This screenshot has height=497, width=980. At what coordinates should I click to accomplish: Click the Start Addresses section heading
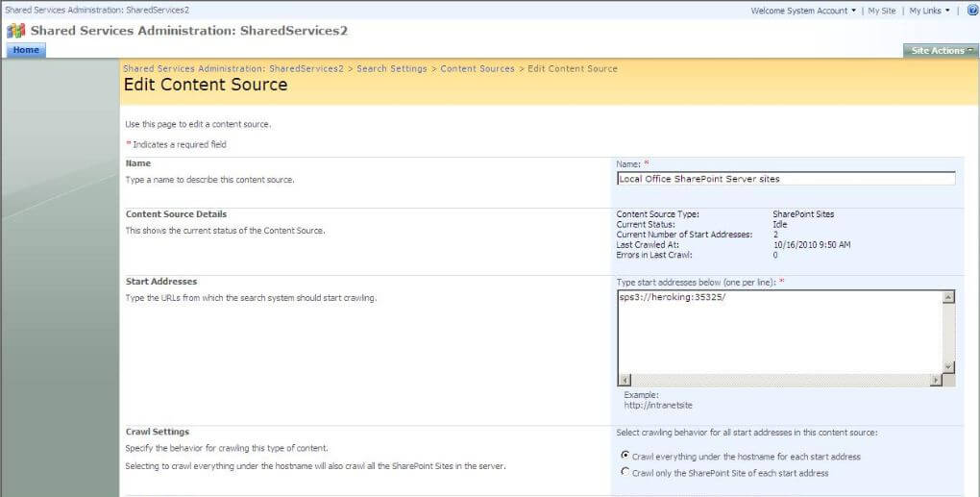pos(161,282)
